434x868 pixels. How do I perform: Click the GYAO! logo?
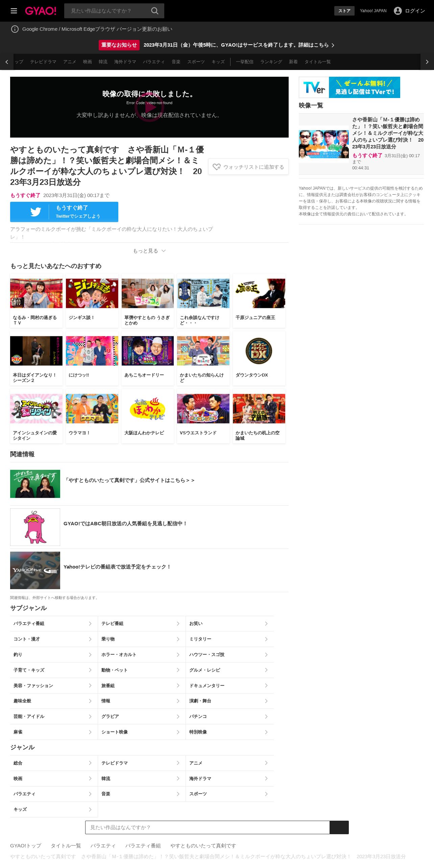(41, 11)
